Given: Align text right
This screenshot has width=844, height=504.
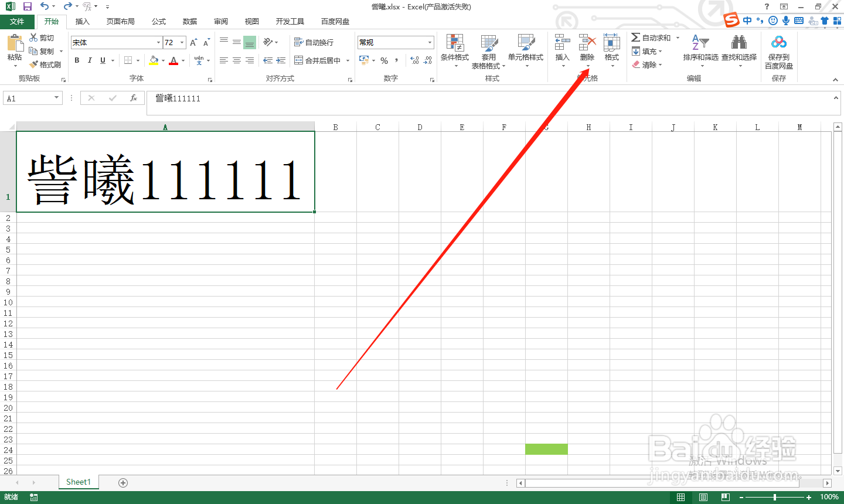Looking at the screenshot, I should pos(250,60).
